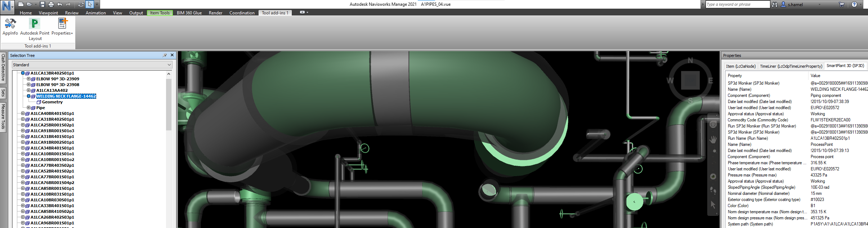Click the N compass direction on ViewCube
The height and width of the screenshot is (228, 868).
click(x=690, y=61)
